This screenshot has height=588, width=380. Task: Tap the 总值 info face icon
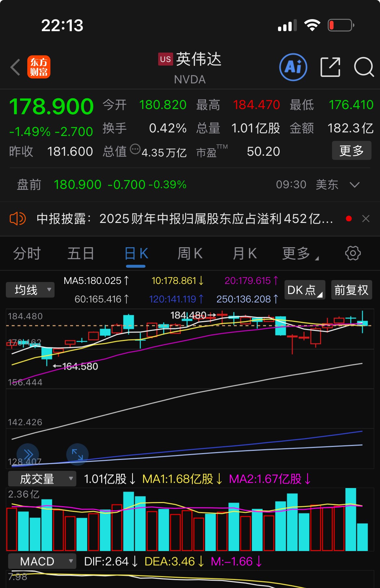[x=135, y=149]
